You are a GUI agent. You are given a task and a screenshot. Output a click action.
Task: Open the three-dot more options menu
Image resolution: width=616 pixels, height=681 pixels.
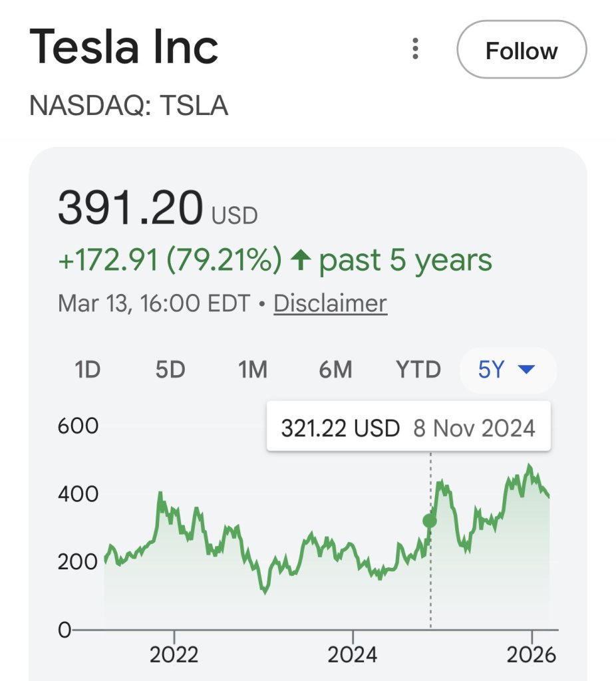point(415,49)
